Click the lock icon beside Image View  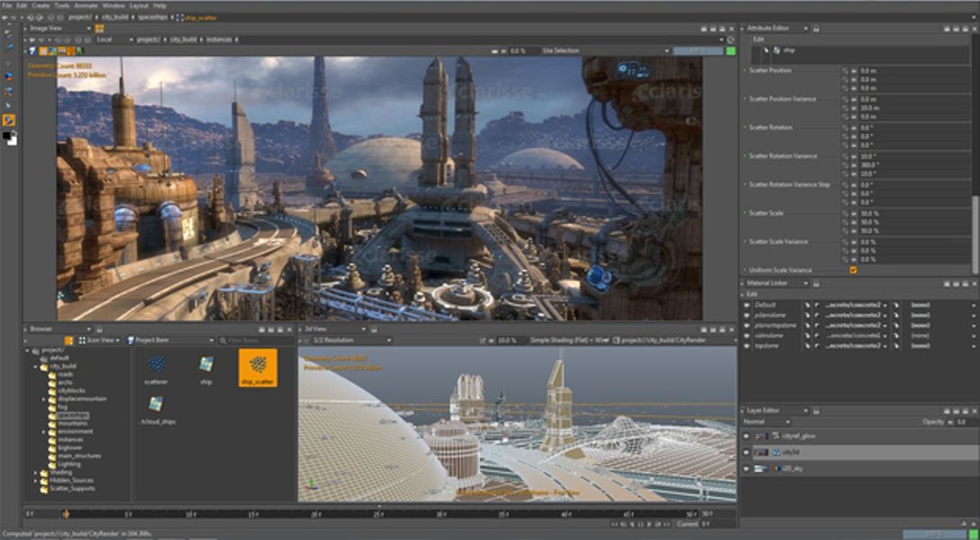(x=99, y=28)
